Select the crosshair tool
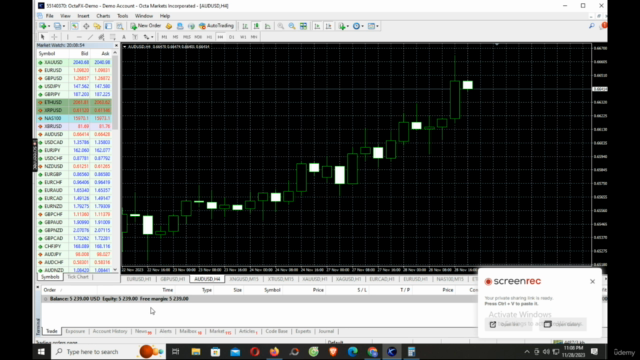The width and height of the screenshot is (640, 360). pos(54,37)
